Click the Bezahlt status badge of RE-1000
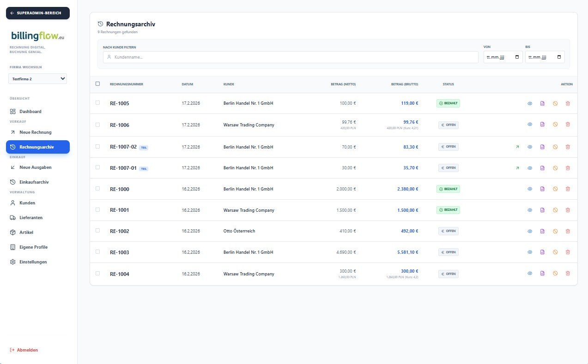The image size is (588, 364). (448, 189)
